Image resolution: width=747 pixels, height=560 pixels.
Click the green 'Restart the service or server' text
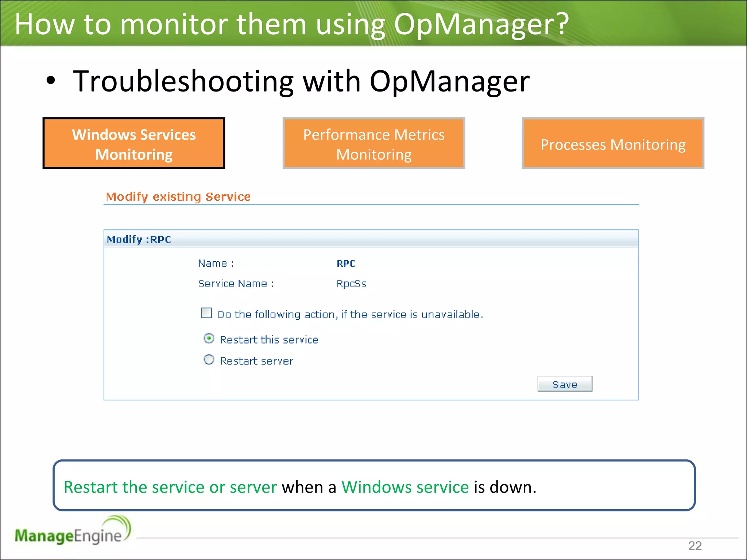click(x=170, y=487)
